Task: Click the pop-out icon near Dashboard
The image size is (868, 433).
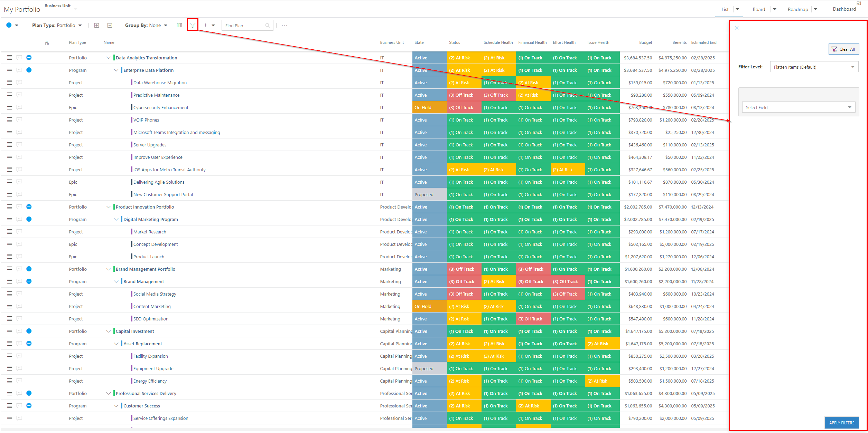Action: pos(859,3)
